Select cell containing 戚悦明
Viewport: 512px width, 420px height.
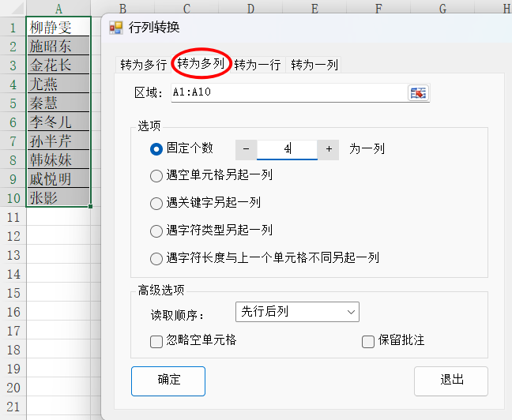click(x=58, y=178)
